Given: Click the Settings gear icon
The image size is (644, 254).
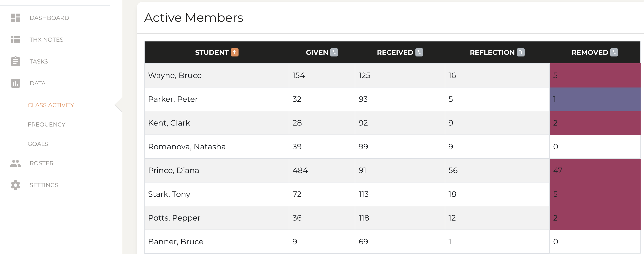Looking at the screenshot, I should pos(16,185).
